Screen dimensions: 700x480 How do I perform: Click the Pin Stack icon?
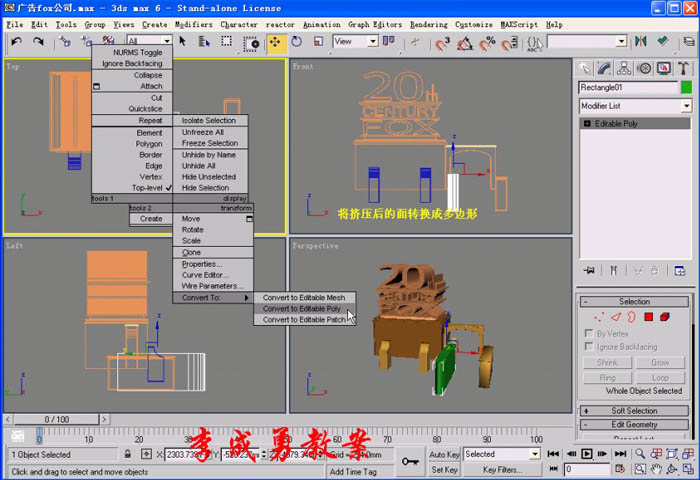pos(589,271)
